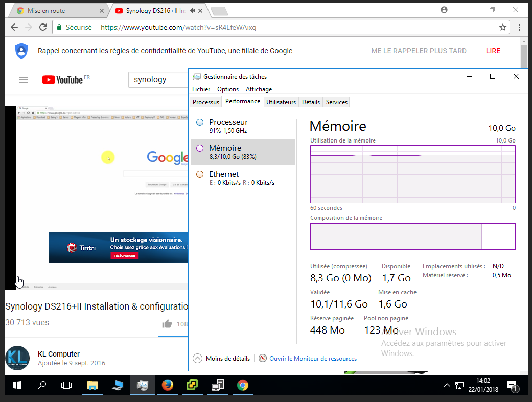The height and width of the screenshot is (402, 532).
Task: Click the LIRE link
Action: pyautogui.click(x=493, y=51)
